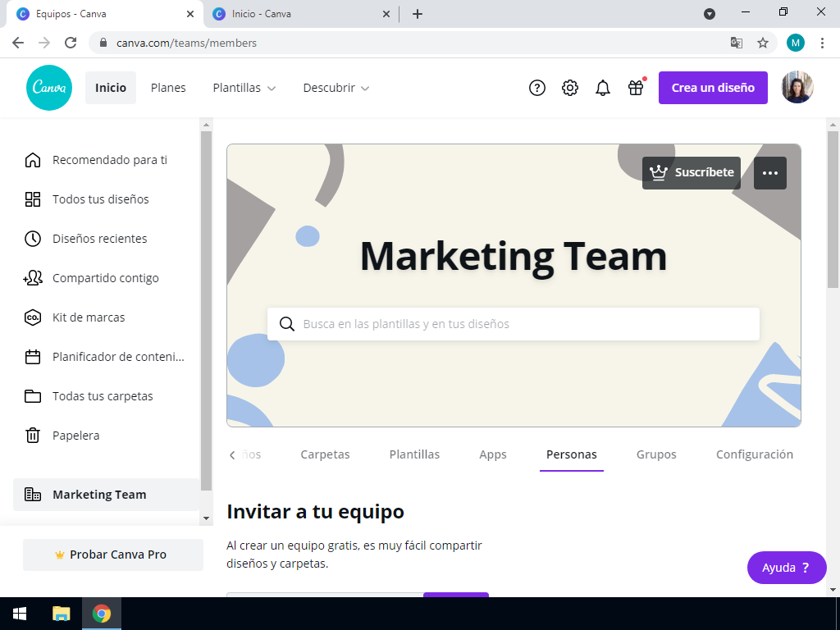This screenshot has height=630, width=840.
Task: Expand the Plantillas dropdown
Action: 244,88
